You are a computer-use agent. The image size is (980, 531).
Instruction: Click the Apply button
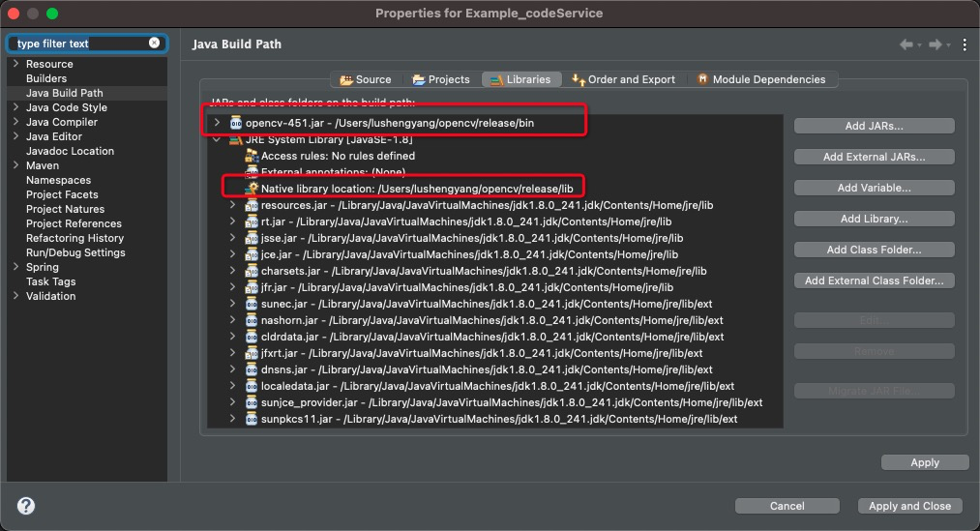(925, 462)
